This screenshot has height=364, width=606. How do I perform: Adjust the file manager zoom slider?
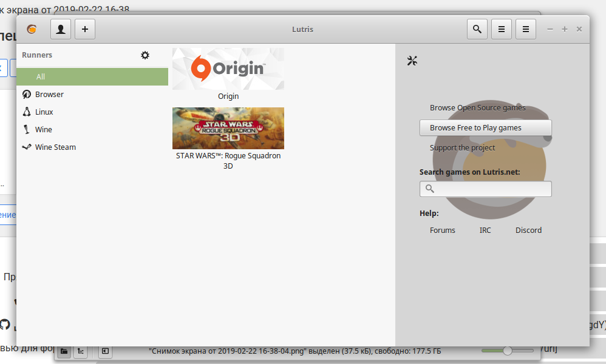[x=508, y=351]
